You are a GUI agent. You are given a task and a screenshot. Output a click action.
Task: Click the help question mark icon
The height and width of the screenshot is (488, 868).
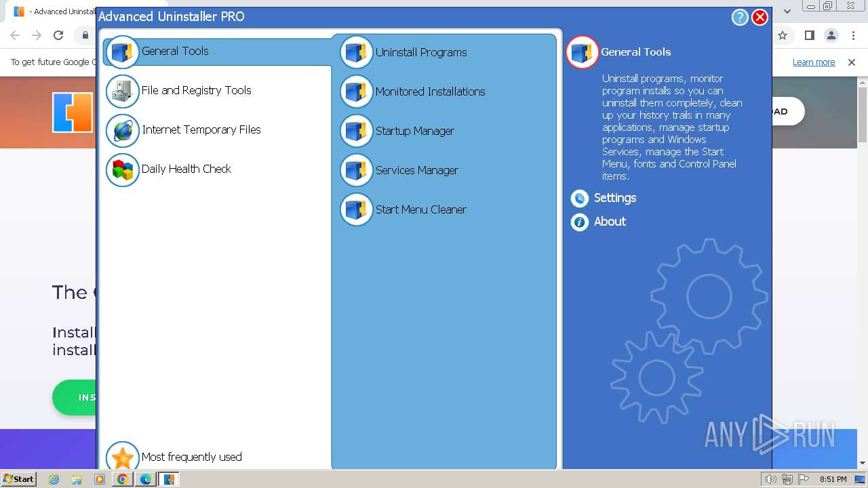pos(740,17)
